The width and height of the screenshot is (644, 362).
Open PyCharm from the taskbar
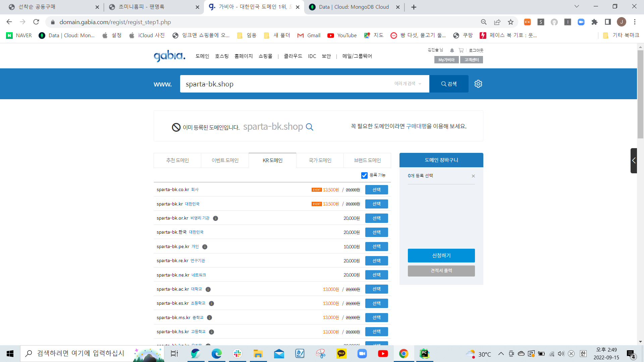[x=425, y=354]
